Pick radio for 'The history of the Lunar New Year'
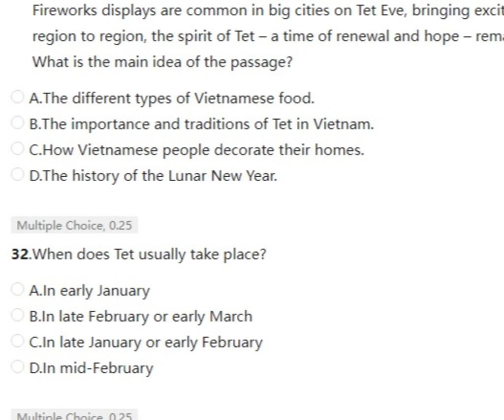 coord(17,175)
